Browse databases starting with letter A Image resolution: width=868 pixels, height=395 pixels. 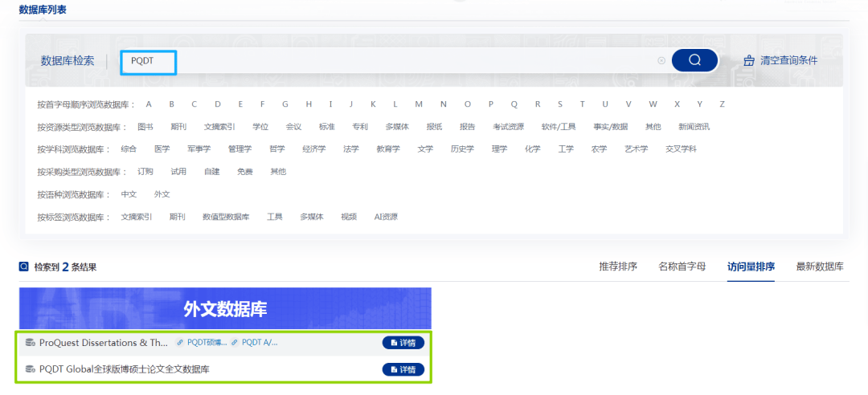pyautogui.click(x=149, y=104)
